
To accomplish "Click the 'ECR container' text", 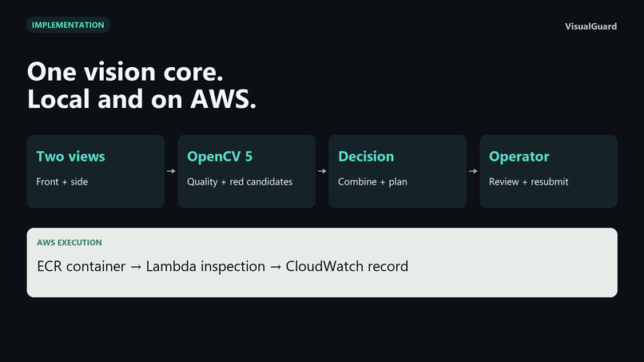I will pyautogui.click(x=81, y=266).
